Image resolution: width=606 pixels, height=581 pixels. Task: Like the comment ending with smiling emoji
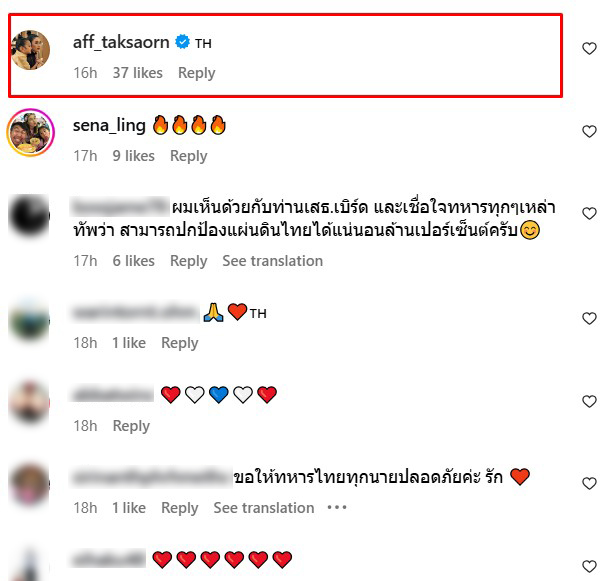(589, 213)
